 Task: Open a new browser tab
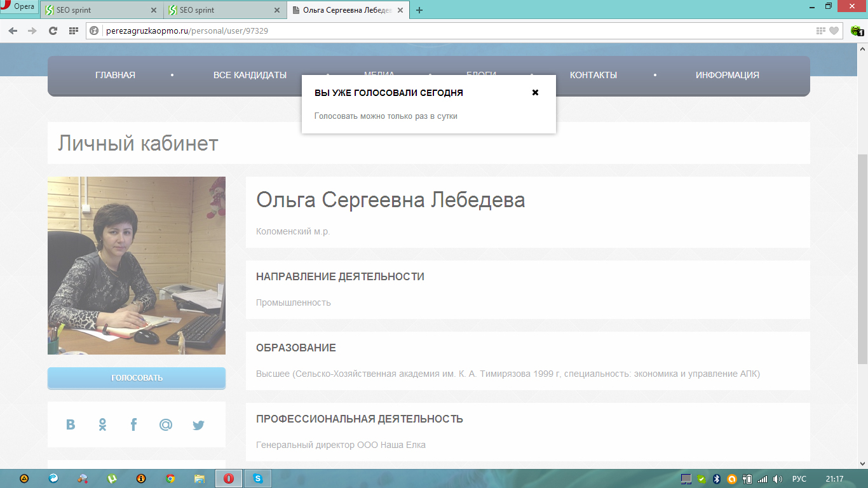click(x=419, y=10)
